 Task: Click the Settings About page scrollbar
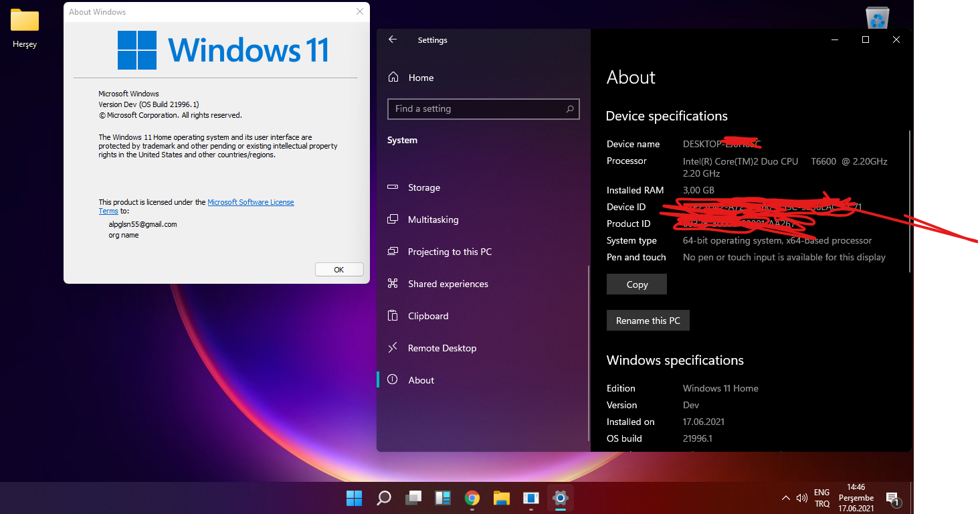pyautogui.click(x=909, y=201)
